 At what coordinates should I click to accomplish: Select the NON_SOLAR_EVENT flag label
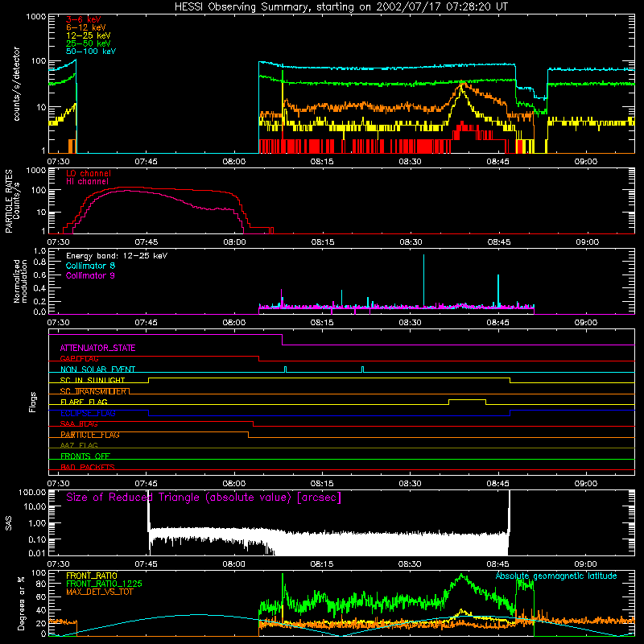(97, 369)
